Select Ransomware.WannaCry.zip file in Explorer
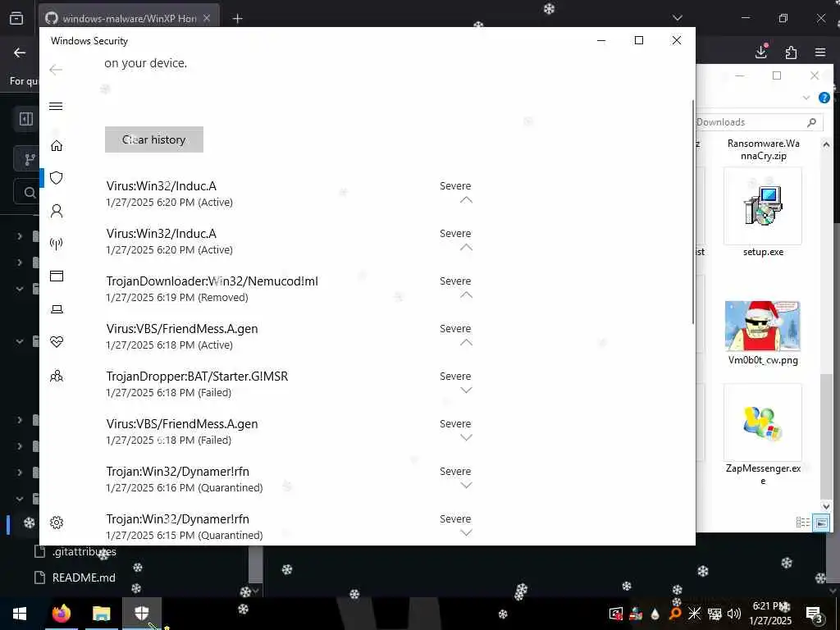The image size is (840, 630). (x=764, y=149)
